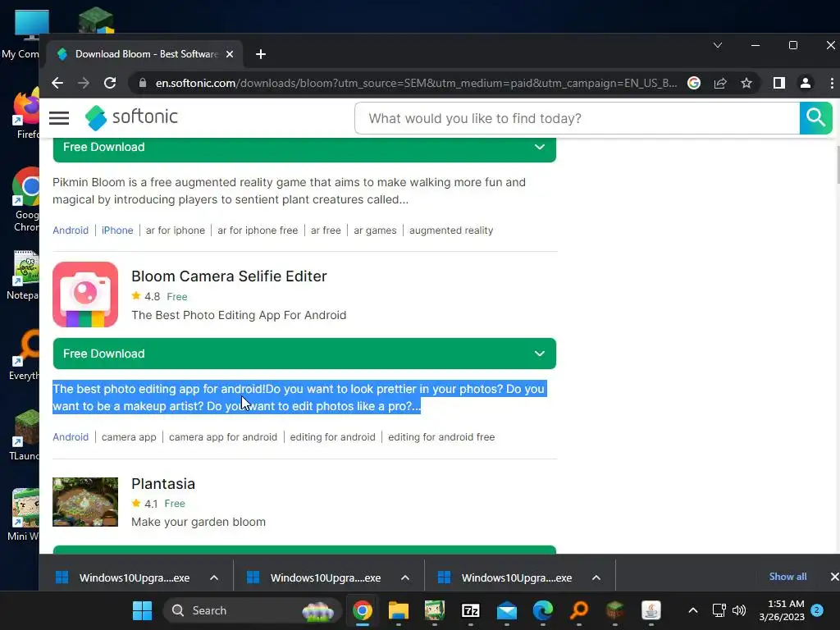Open the Bloom Camera Selifie Editer title
Image resolution: width=840 pixels, height=630 pixels.
tap(229, 276)
